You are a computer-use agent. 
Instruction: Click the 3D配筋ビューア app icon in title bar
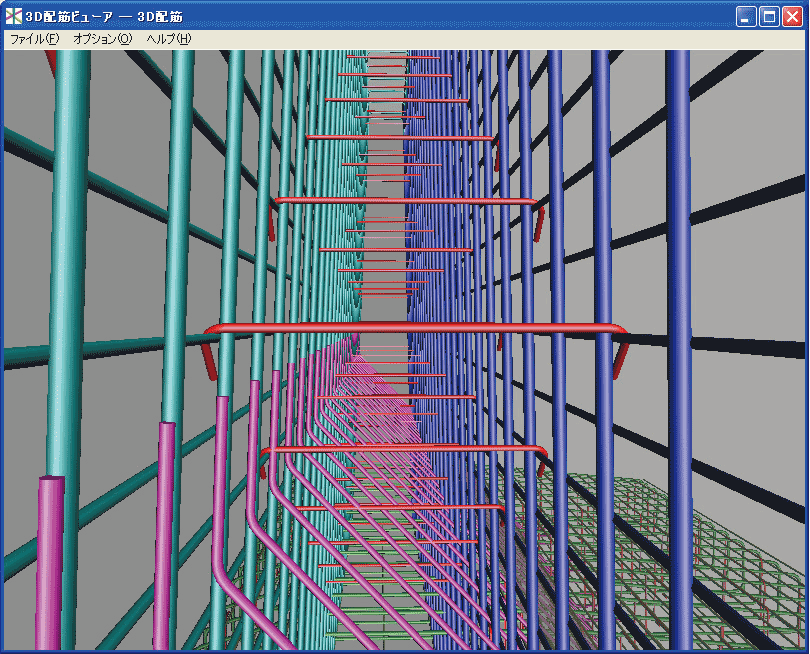[14, 17]
